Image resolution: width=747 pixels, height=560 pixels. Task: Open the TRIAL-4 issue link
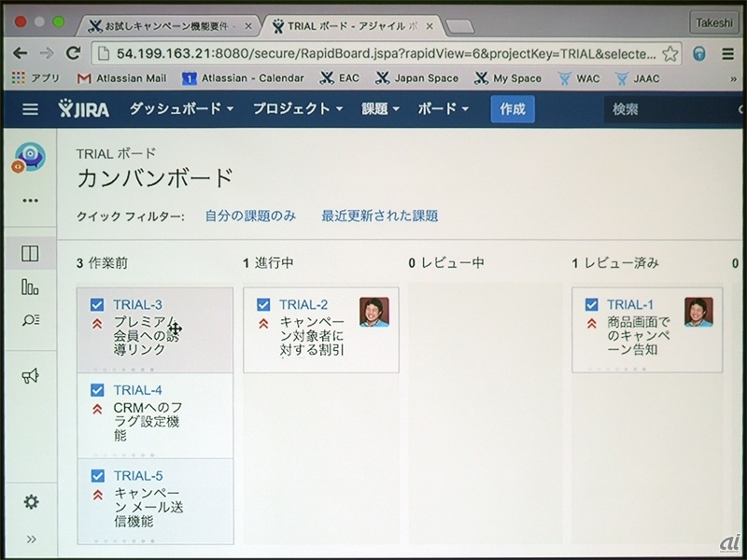coord(137,390)
